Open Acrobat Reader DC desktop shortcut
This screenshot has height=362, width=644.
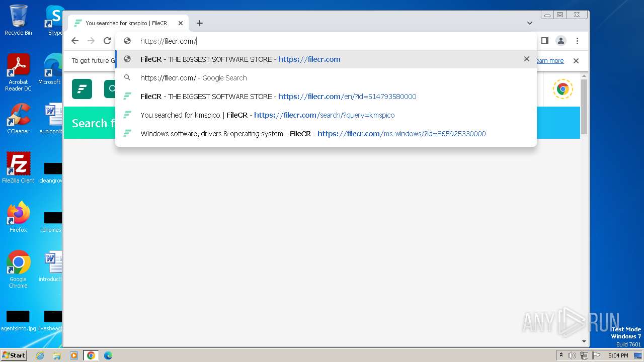[x=18, y=73]
